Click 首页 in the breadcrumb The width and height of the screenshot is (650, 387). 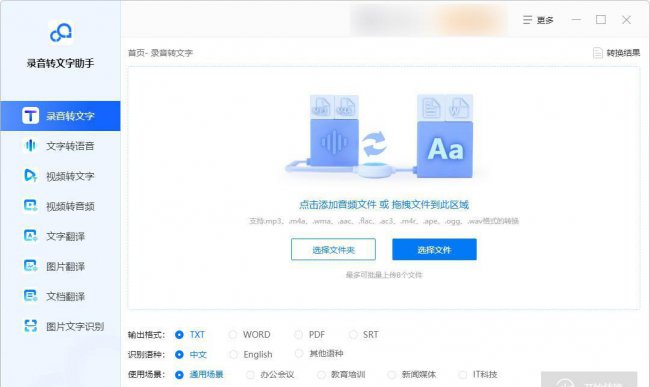click(136, 53)
